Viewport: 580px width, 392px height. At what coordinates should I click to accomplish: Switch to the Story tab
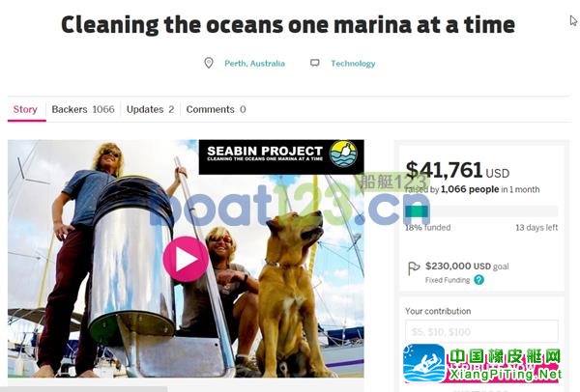point(25,109)
